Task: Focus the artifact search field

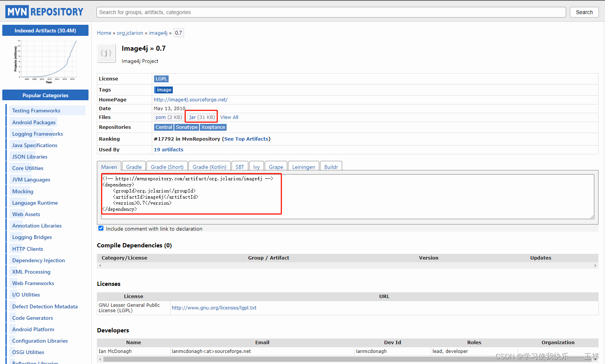Action: tap(331, 12)
